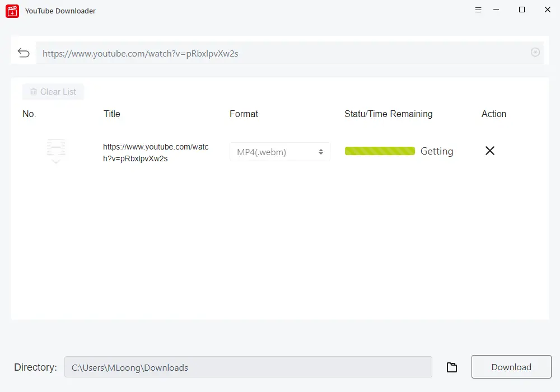
Task: Click the Title column header
Action: pos(112,114)
